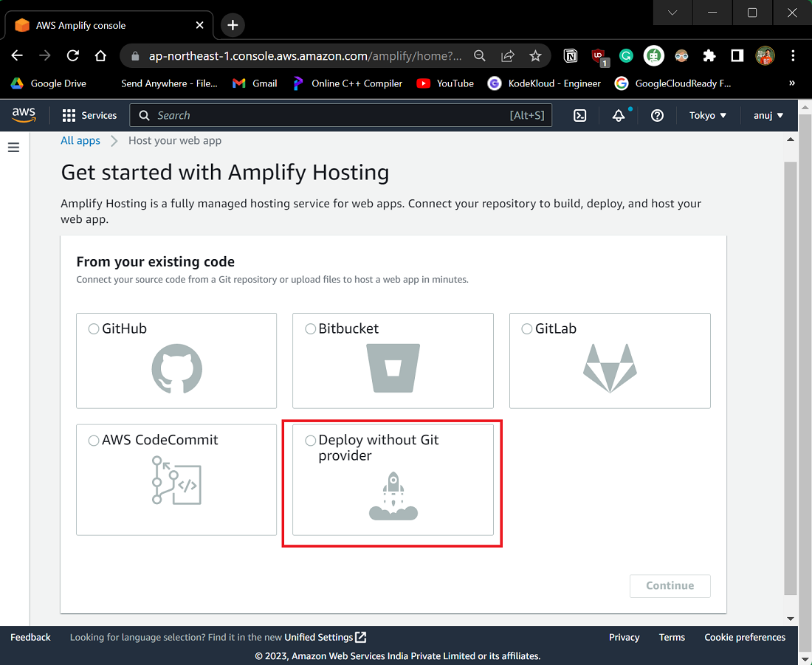Open the Amplify side navigation menu
Viewport: 812px width, 665px height.
[x=14, y=148]
